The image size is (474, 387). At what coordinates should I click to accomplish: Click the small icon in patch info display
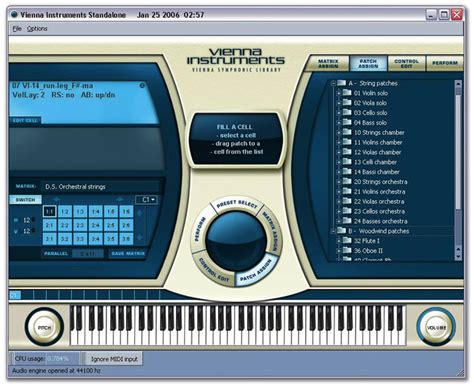(142, 86)
